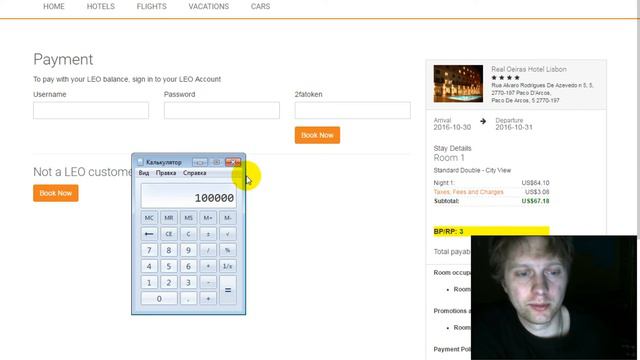This screenshot has height=360, width=640.
Task: Click the Username input field
Action: click(91, 111)
